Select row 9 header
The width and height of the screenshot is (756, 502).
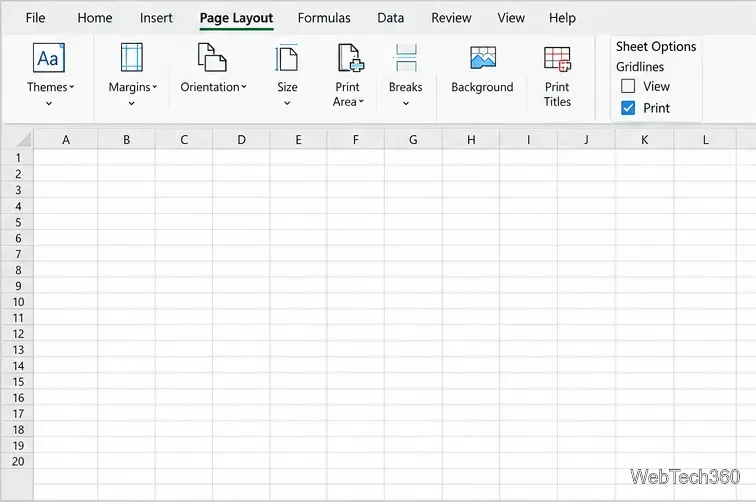click(x=18, y=285)
